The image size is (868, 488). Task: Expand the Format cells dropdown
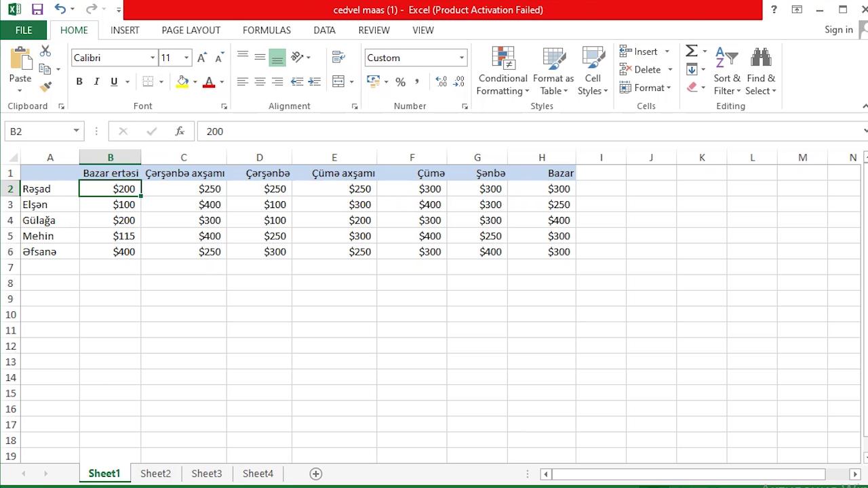coord(646,87)
